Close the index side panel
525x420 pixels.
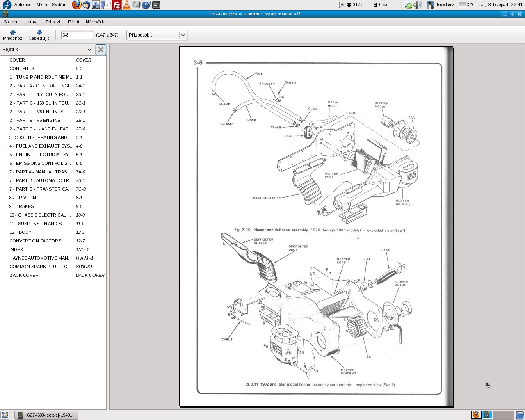[x=100, y=50]
